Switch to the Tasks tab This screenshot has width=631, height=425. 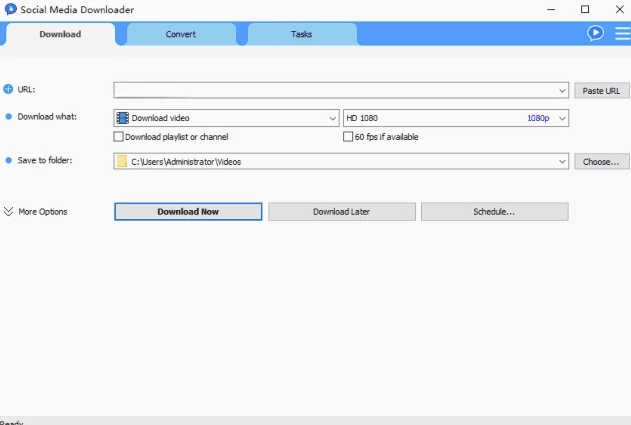coord(301,34)
